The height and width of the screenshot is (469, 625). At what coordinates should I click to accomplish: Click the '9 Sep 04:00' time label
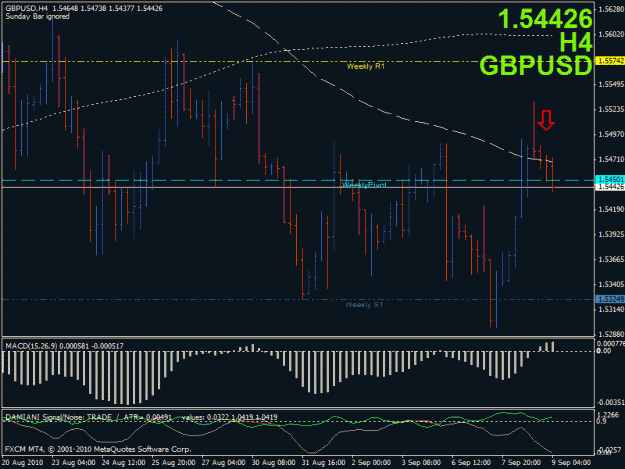571,463
